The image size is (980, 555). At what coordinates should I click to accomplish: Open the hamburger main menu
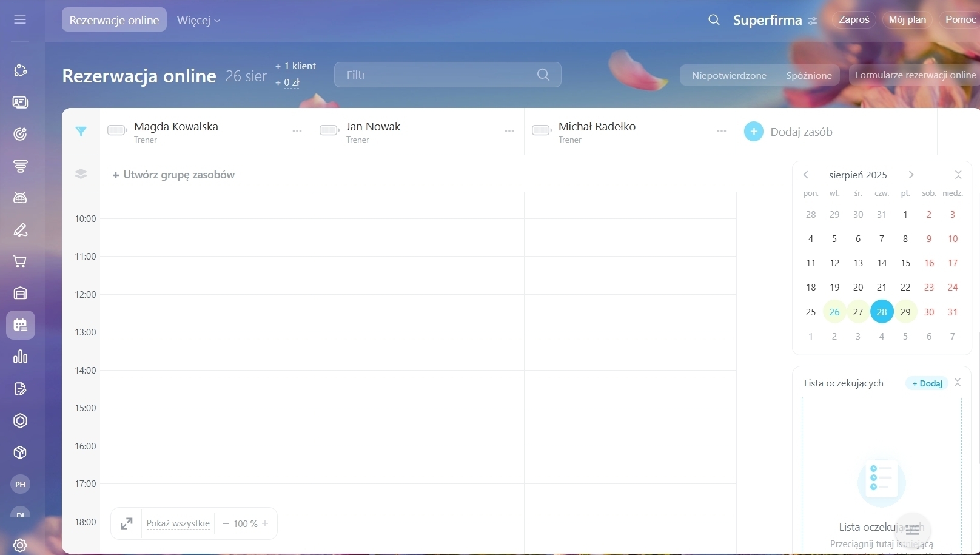coord(20,19)
